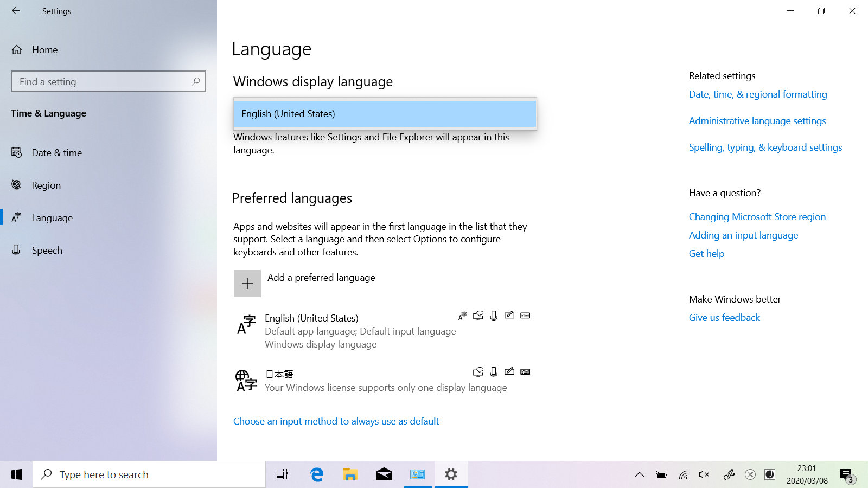Click handwriting icon in English row
This screenshot has width=868, height=488.
[509, 316]
